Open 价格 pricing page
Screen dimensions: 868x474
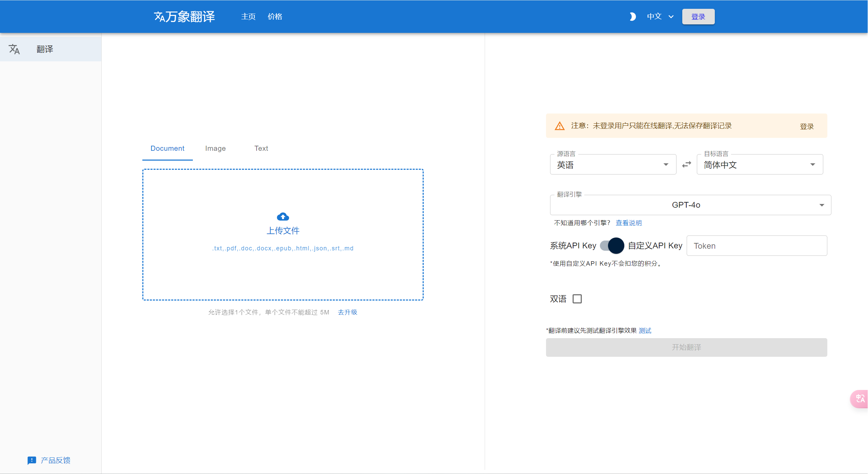(275, 17)
